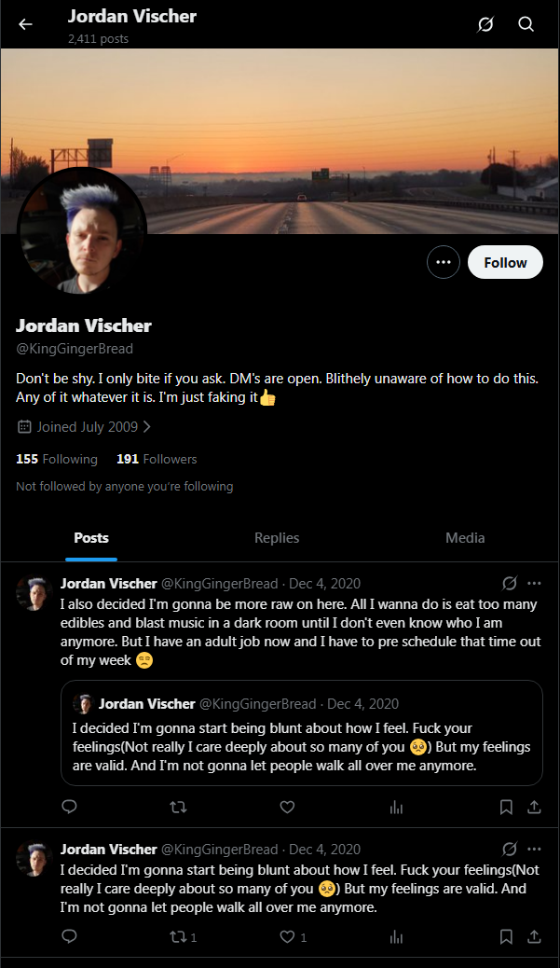Repost the first post
The height and width of the screenshot is (968, 560).
(x=177, y=807)
